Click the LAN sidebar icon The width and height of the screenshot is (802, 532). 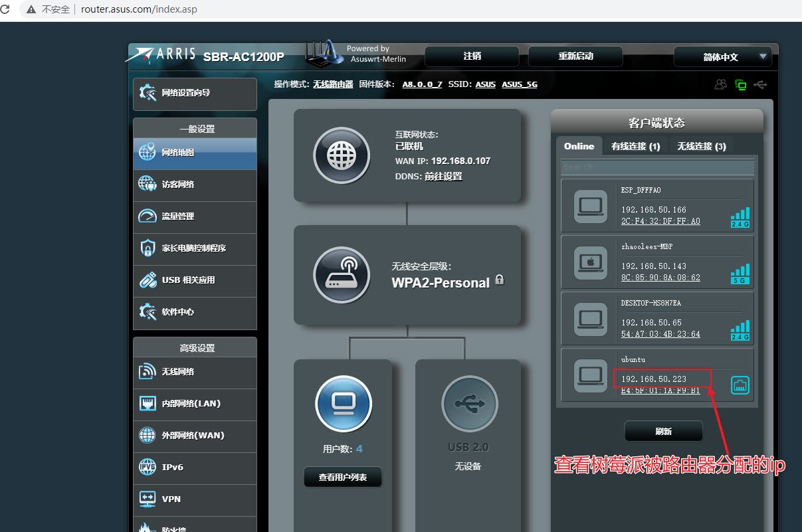[148, 404]
